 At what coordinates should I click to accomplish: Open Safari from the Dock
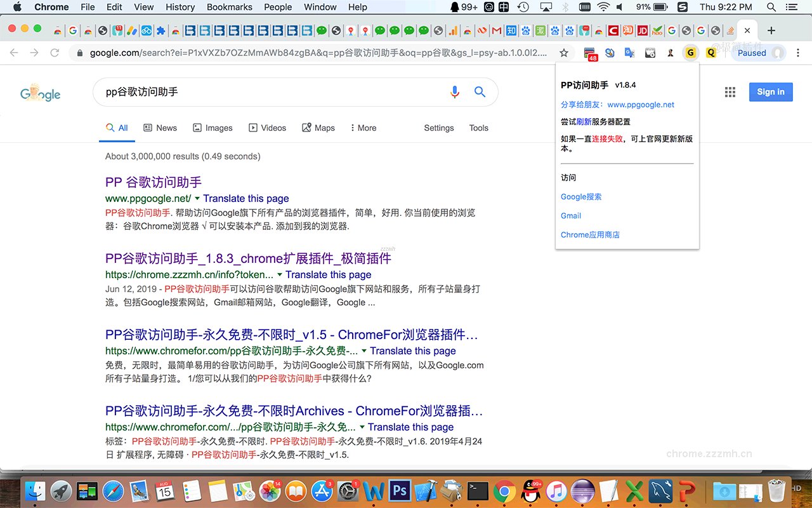[113, 491]
